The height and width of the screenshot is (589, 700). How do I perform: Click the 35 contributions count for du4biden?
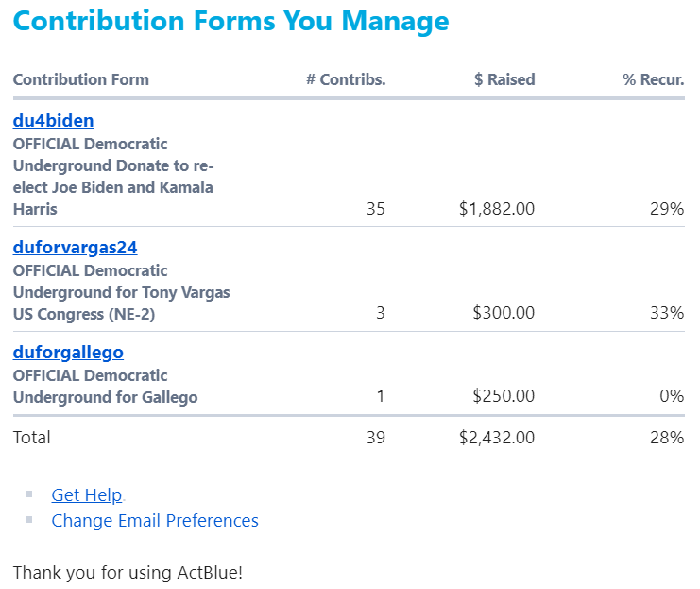[x=375, y=209]
